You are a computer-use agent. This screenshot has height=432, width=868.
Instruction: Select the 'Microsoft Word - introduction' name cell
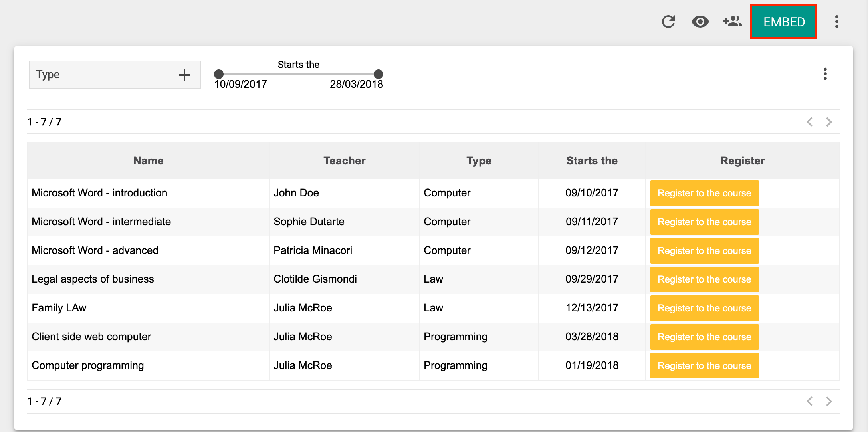[x=149, y=193]
